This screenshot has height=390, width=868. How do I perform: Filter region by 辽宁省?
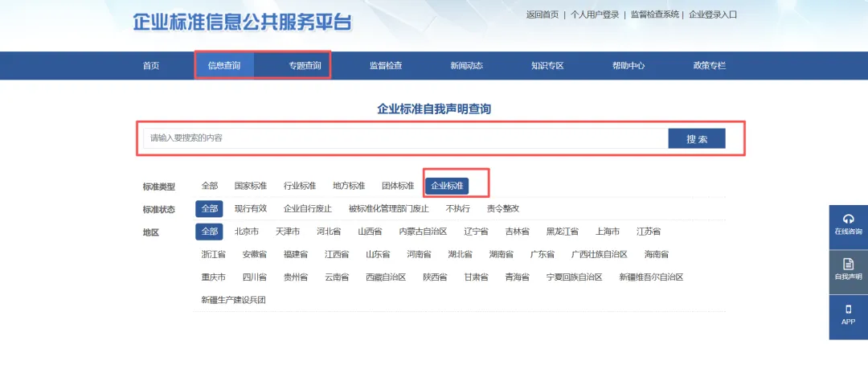pyautogui.click(x=476, y=232)
